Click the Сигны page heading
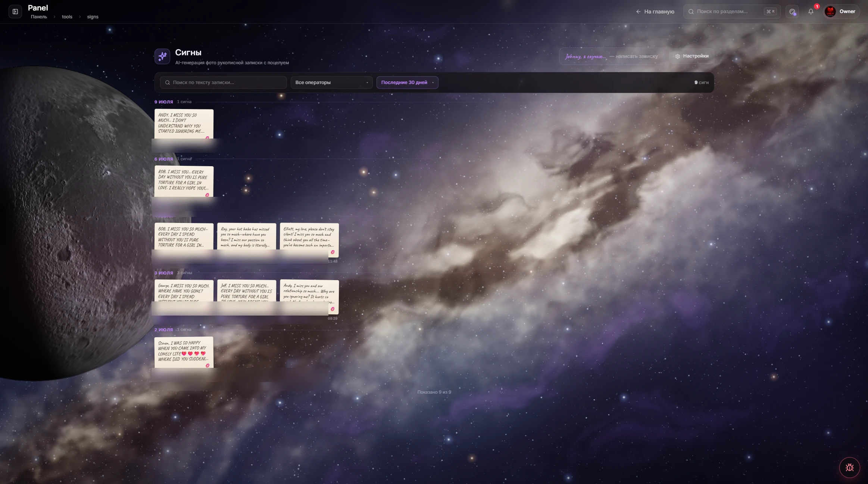Screen dimensions: 868x484 188,53
